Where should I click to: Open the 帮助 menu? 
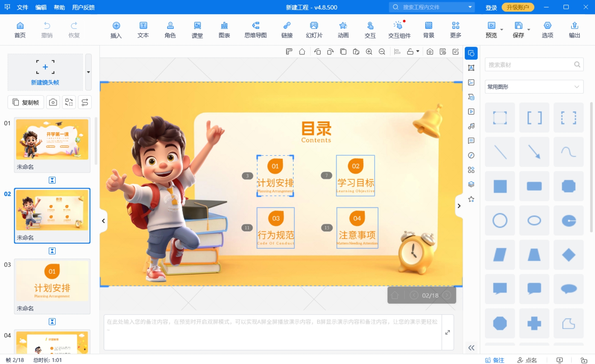click(59, 7)
